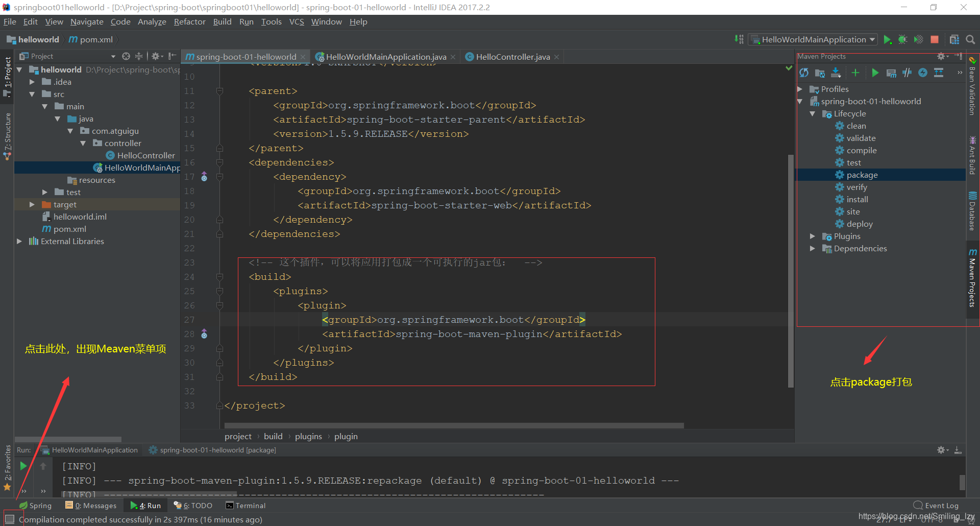Run Maven build with green play icon
Screen dimensions: 980x526
[x=875, y=73]
